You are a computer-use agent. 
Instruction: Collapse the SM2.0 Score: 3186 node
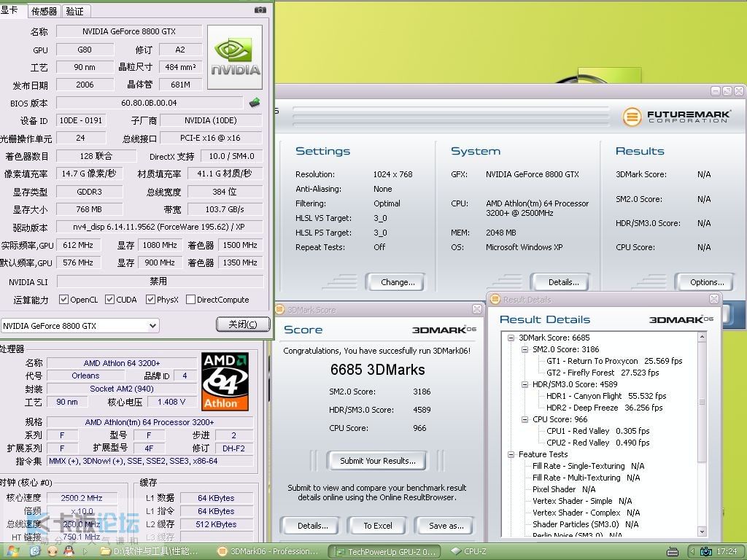click(525, 349)
